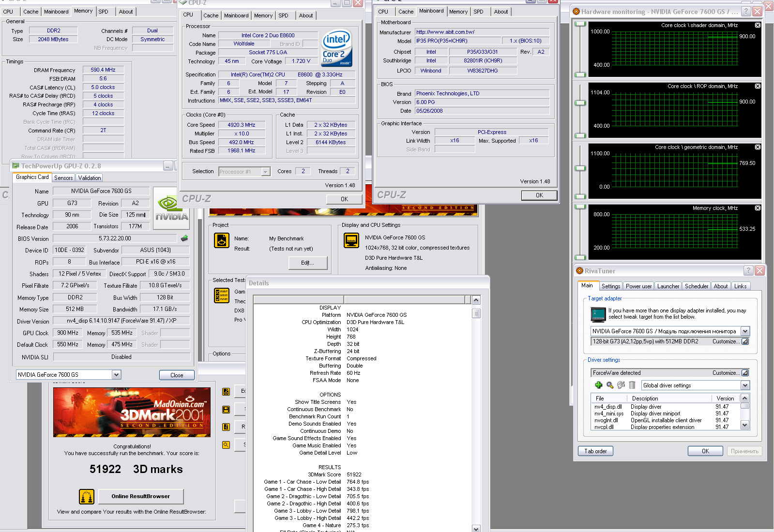
Task: Click the yellow document report icon
Action: pos(226,427)
